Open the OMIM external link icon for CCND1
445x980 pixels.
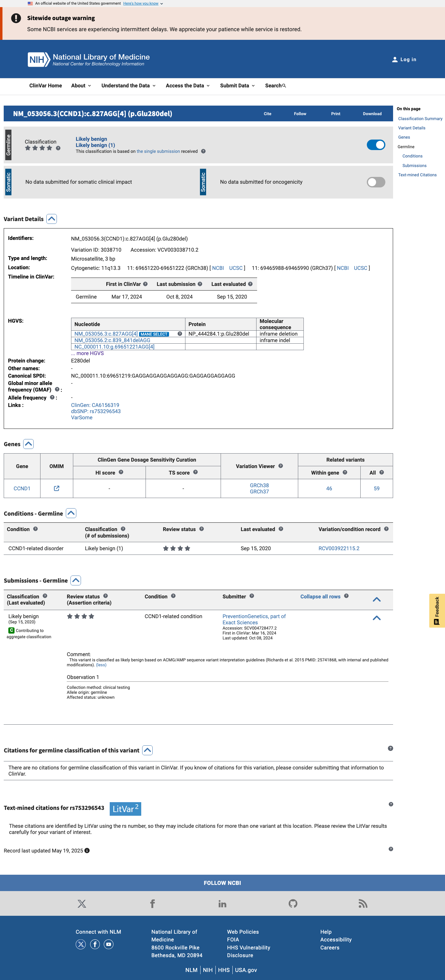[x=56, y=488]
